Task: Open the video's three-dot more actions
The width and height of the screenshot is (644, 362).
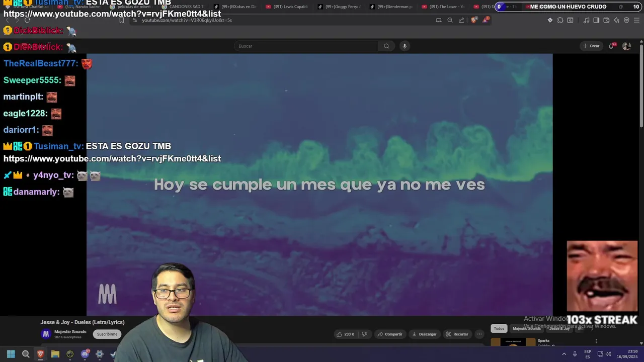Action: click(x=479, y=334)
